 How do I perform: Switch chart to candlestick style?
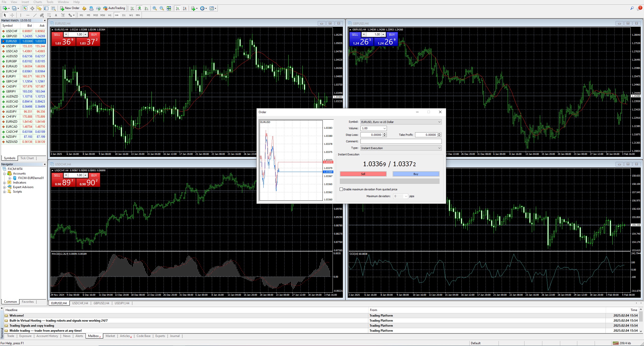tap(139, 8)
